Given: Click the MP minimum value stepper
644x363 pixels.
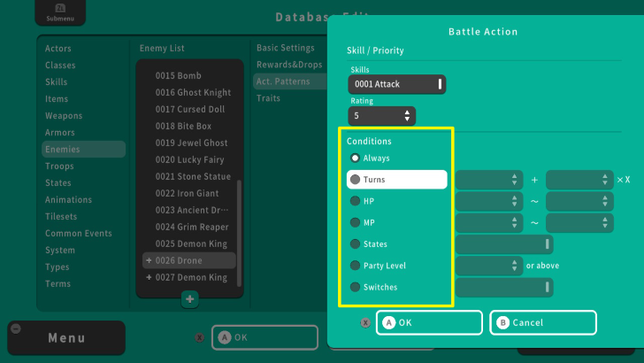Looking at the screenshot, I should pyautogui.click(x=488, y=222).
